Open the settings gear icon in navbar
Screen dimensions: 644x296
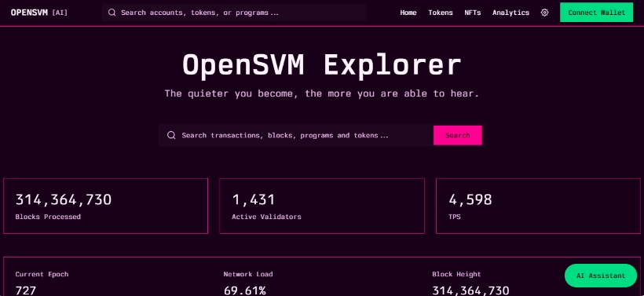point(544,13)
